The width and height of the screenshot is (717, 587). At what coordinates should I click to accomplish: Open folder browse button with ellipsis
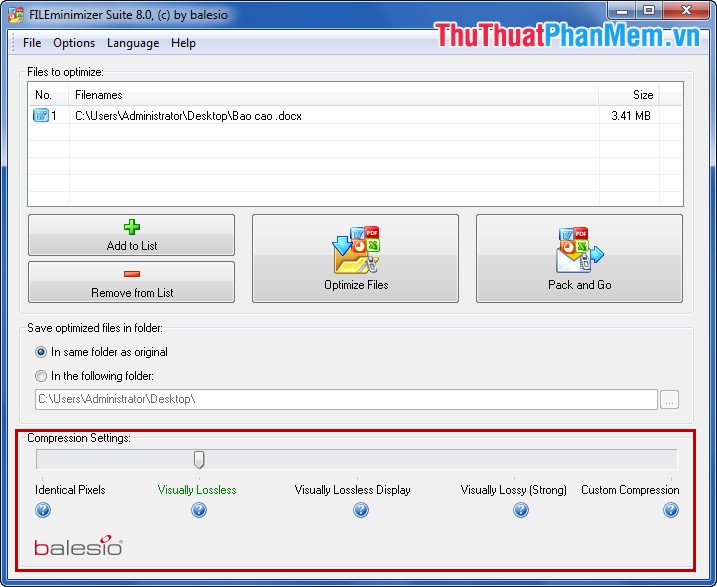669,400
